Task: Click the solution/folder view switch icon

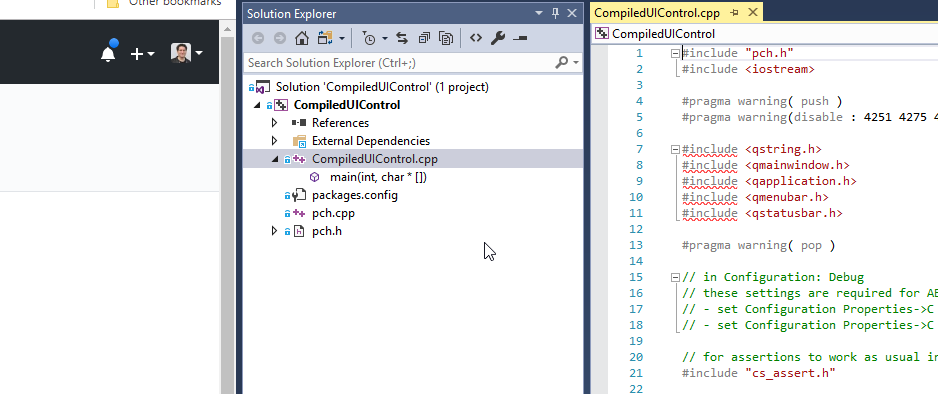Action: 325,38
